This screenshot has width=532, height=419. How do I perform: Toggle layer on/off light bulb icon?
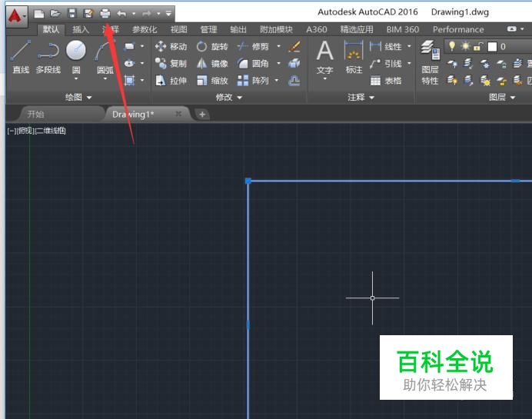click(x=451, y=46)
